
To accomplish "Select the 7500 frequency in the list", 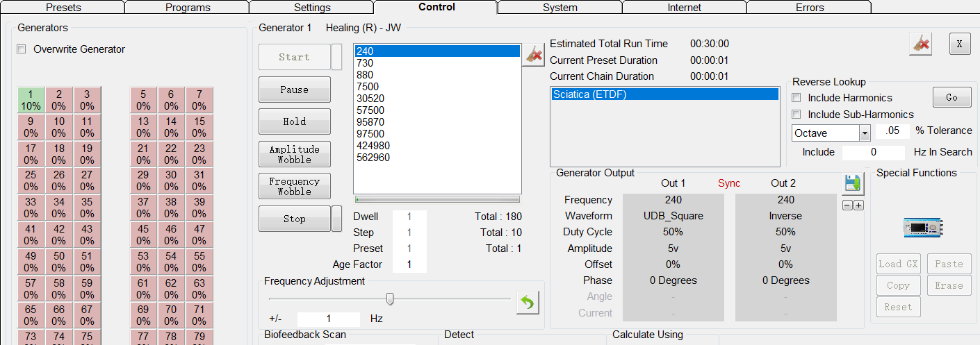I will tap(368, 86).
